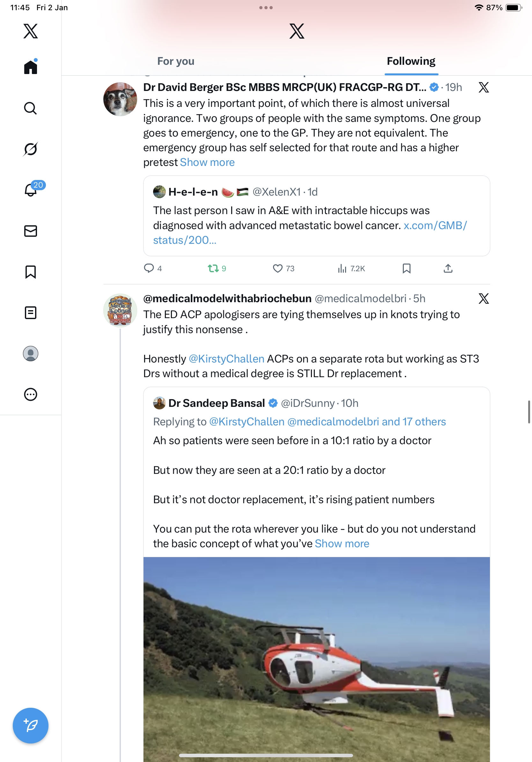
Task: Expand Dr Sandeep Bansal's quoted post text
Action: pos(342,544)
